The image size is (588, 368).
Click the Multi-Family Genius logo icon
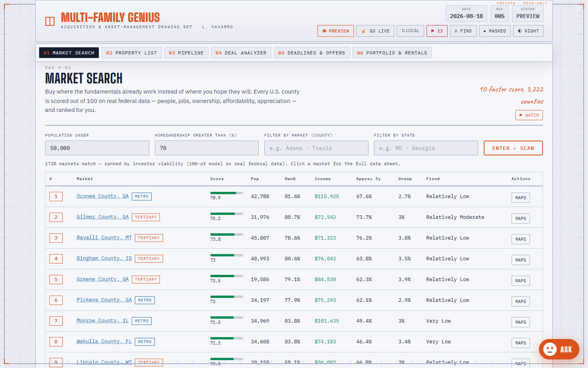(50, 21)
